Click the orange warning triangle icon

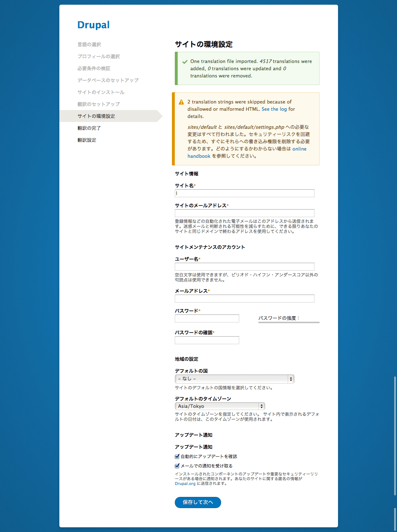[181, 102]
